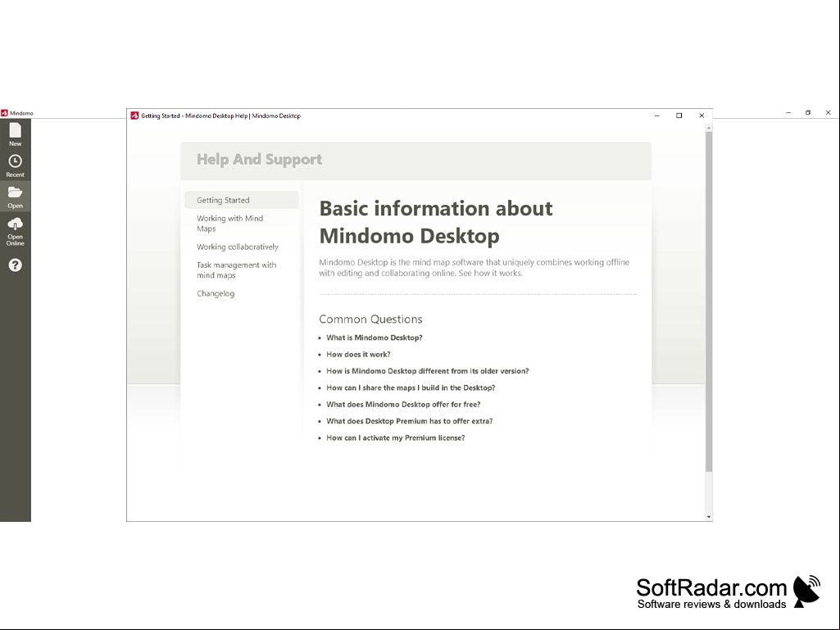The height and width of the screenshot is (630, 840).
Task: Open Task management with mind maps
Action: (236, 270)
